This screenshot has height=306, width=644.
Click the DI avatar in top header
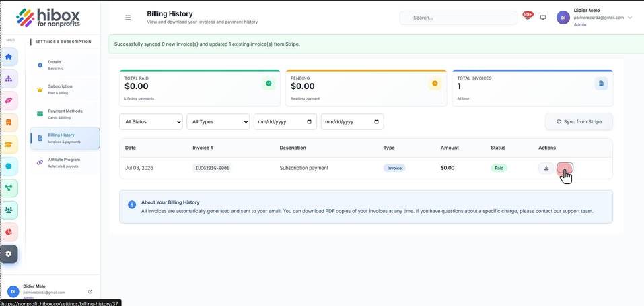[563, 18]
